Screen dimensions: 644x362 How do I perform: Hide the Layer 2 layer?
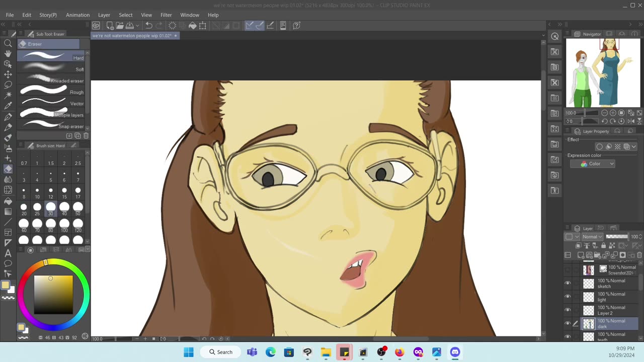tap(568, 310)
